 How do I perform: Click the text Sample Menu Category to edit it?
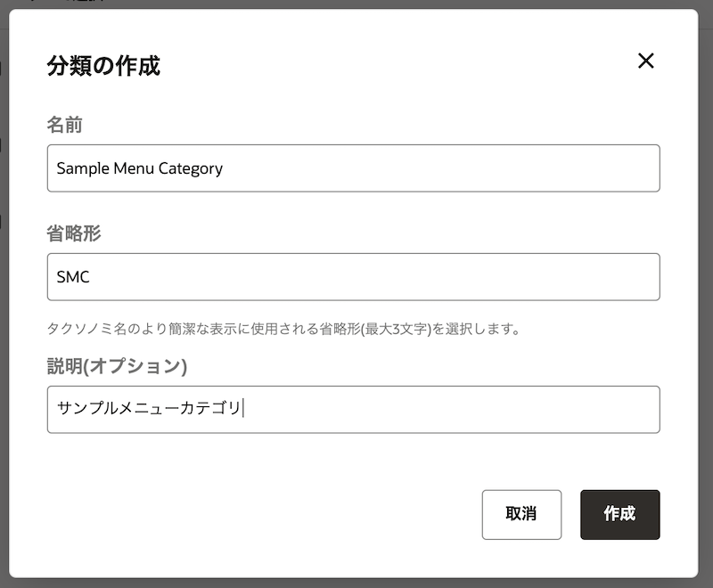(x=139, y=168)
